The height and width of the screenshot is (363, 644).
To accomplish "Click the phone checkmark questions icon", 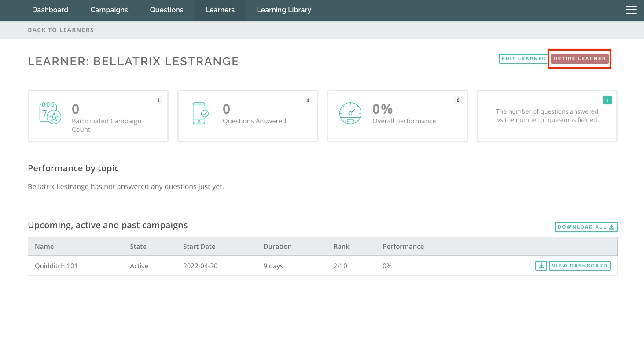I will [x=200, y=113].
